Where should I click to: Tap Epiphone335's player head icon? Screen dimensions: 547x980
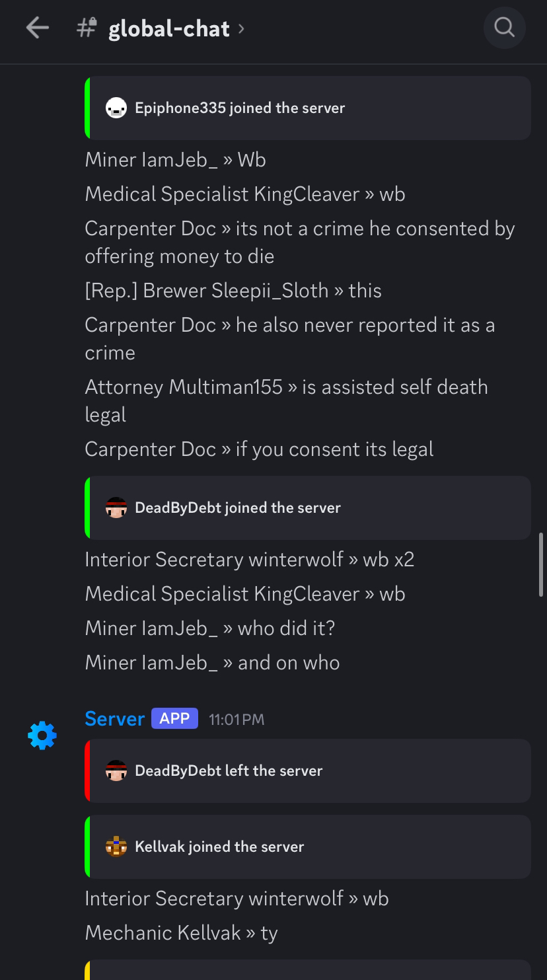pos(116,108)
